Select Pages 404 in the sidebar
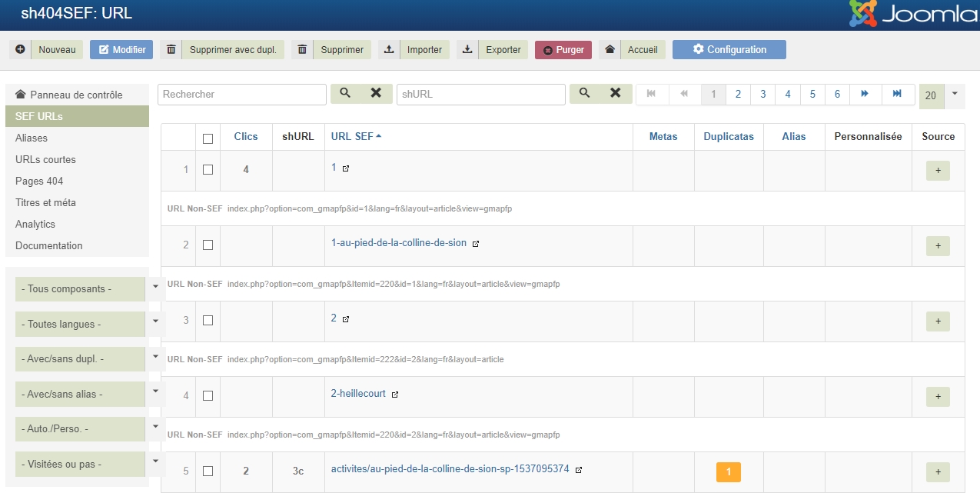The width and height of the screenshot is (980, 493). (x=77, y=181)
